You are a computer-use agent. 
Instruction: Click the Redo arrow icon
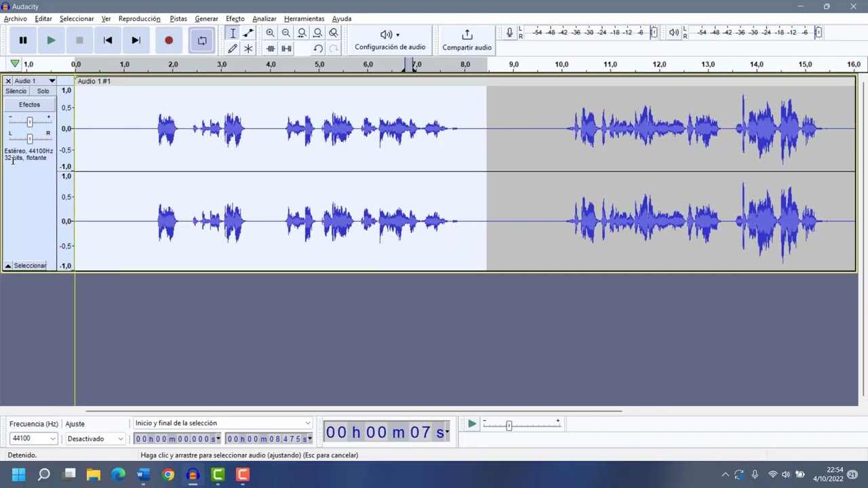click(x=333, y=49)
